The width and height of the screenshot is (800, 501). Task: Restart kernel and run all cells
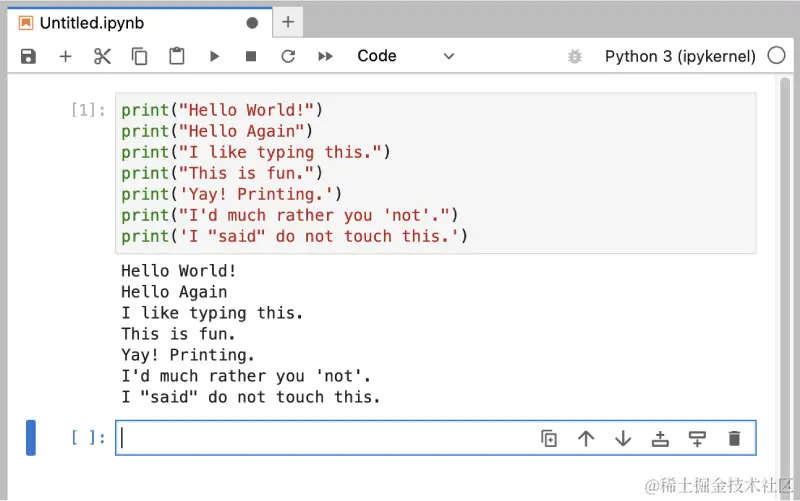[325, 56]
